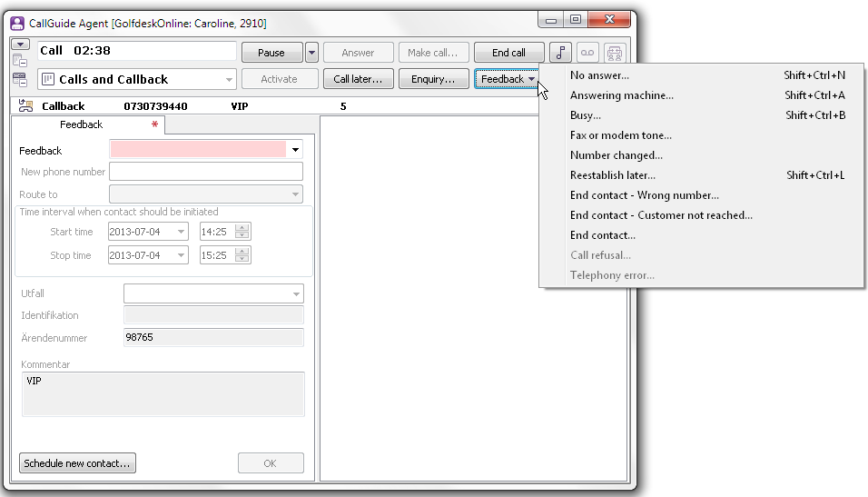Click the New phone number field

tap(205, 172)
